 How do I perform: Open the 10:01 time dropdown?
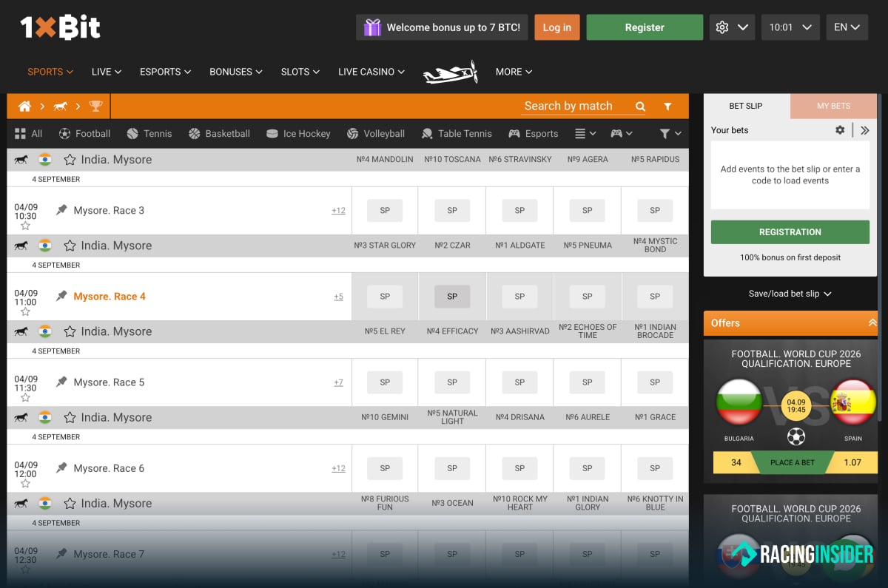tap(790, 27)
